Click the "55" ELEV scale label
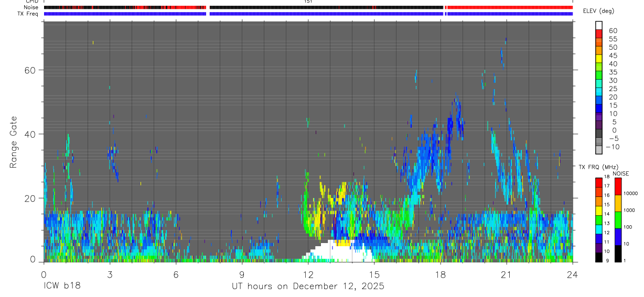The height and width of the screenshot is (297, 644). coord(612,39)
